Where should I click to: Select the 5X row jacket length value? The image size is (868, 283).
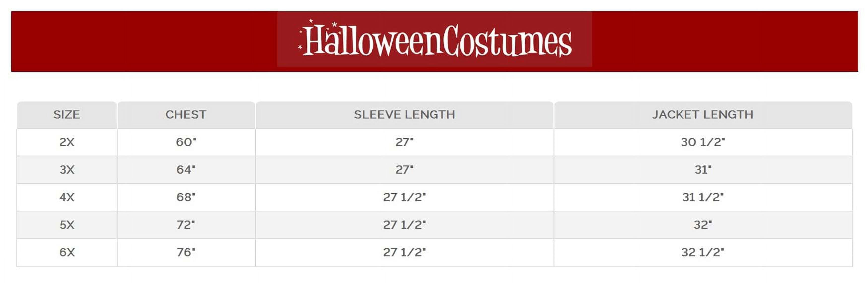[703, 225]
